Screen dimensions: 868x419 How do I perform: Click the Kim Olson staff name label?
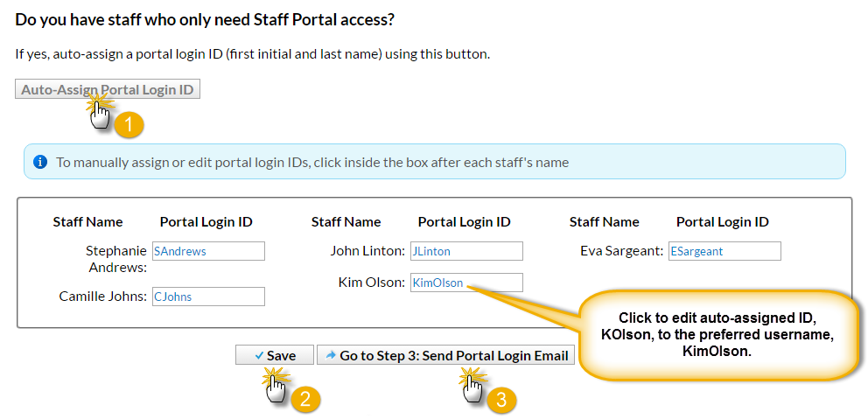(x=372, y=283)
